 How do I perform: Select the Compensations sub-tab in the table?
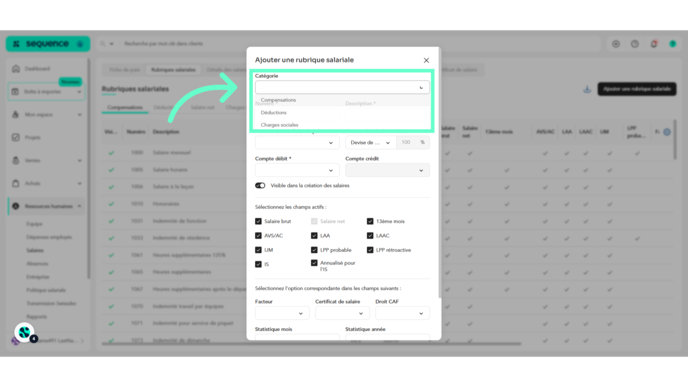point(125,108)
